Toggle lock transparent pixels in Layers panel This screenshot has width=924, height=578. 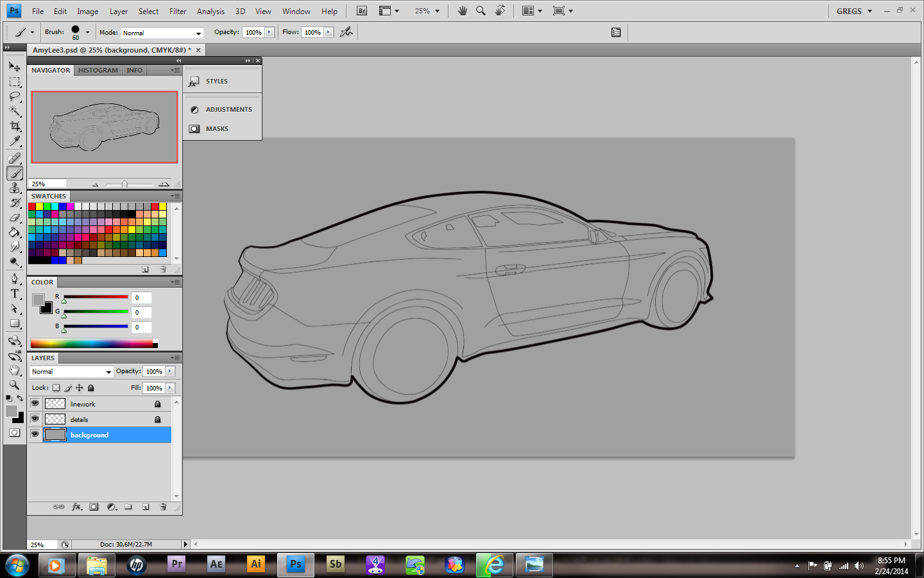coord(56,388)
